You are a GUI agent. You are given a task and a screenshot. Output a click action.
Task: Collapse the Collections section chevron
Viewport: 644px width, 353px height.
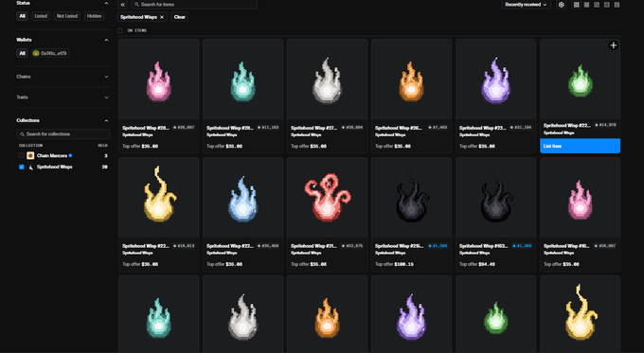point(106,121)
